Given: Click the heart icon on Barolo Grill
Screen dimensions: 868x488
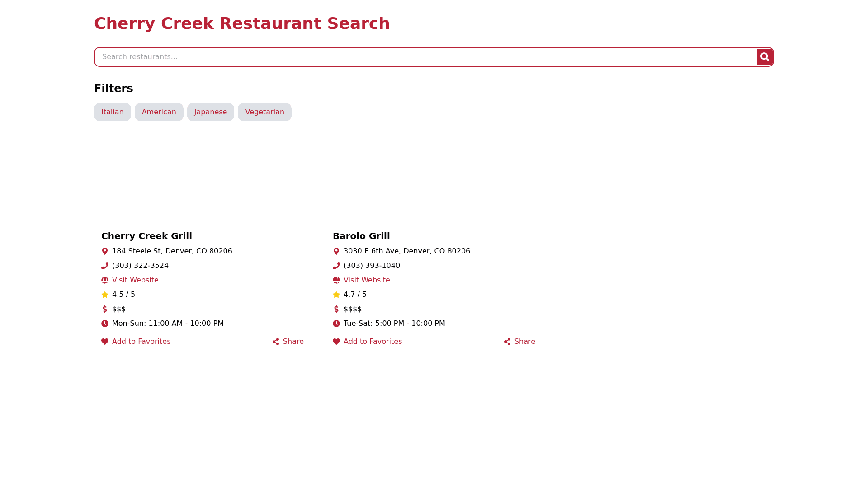Looking at the screenshot, I should tap(336, 342).
